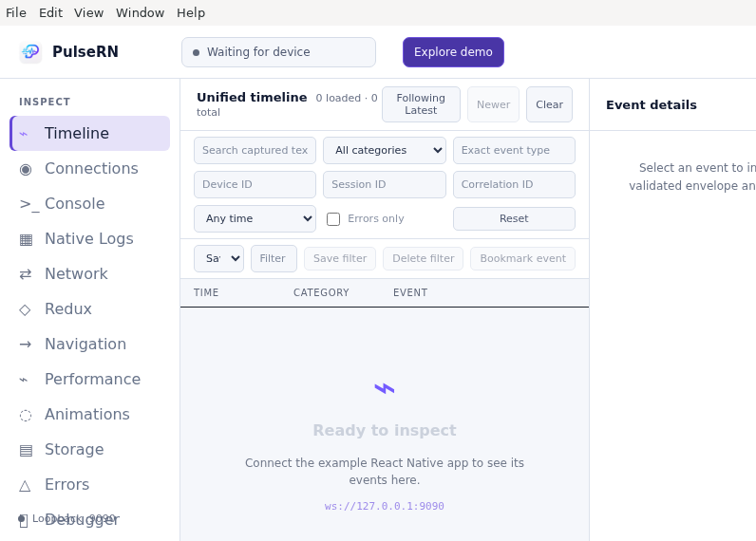This screenshot has height=541, width=756.
Task: Switch to the Navigation section
Action: point(89,345)
